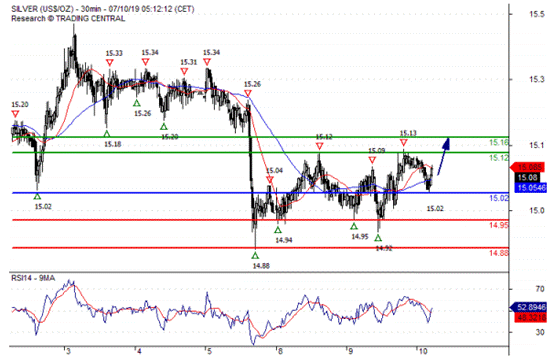Select the red triangle marker under 15.13

pos(403,142)
